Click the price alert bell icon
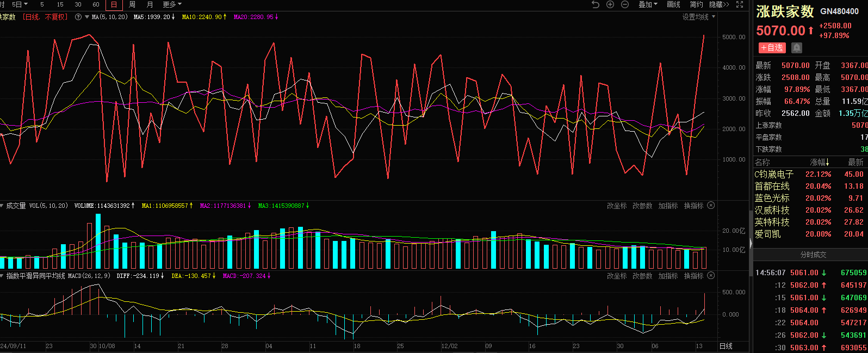The width and height of the screenshot is (868, 353). click(797, 48)
